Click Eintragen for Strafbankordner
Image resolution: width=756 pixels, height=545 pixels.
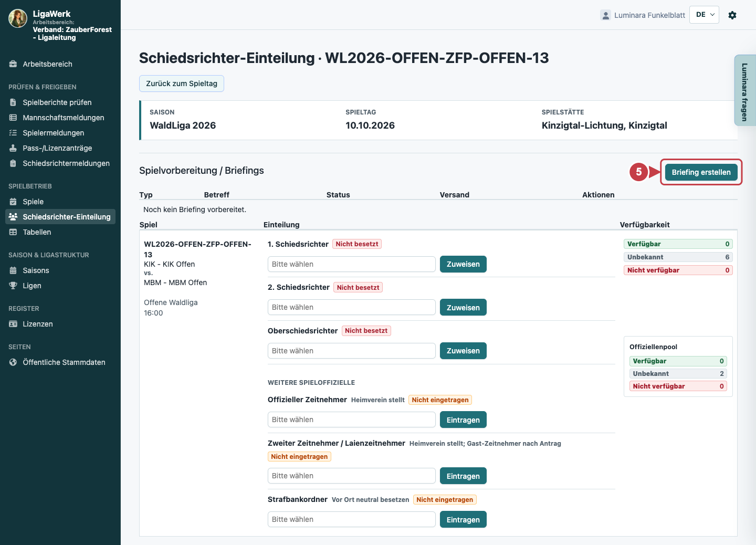pos(463,519)
